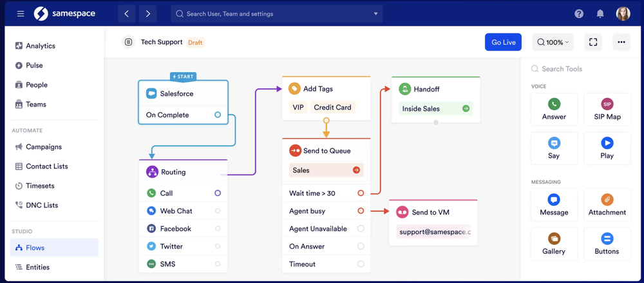Select the Attachment tool
The width and height of the screenshot is (644, 283).
(x=607, y=205)
